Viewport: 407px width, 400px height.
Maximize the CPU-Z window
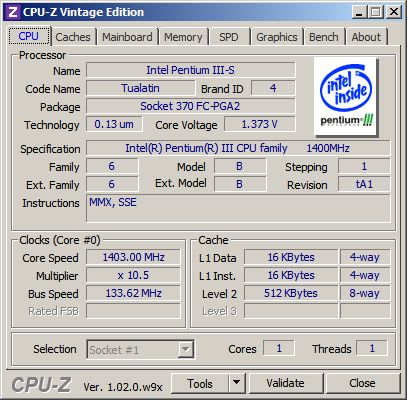pyautogui.click(x=376, y=12)
